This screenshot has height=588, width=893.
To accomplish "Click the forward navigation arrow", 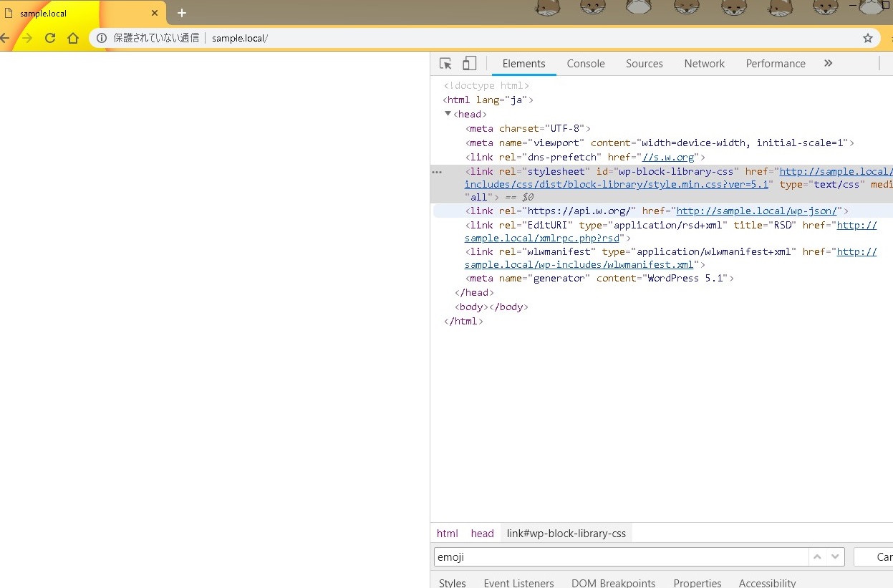I will click(26, 38).
